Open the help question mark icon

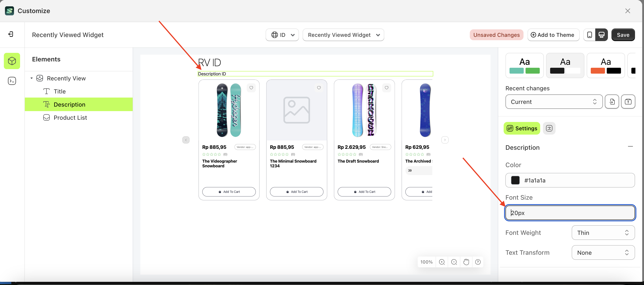478,262
